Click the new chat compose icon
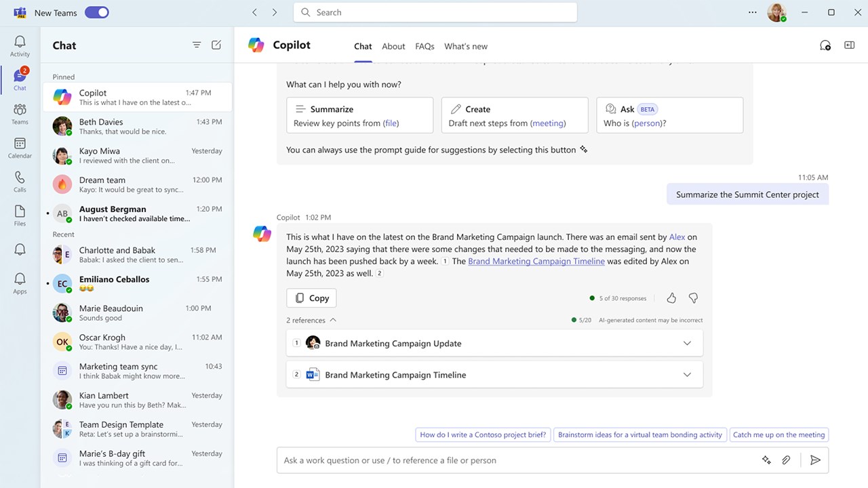Viewport: 868px width, 488px height. 216,45
